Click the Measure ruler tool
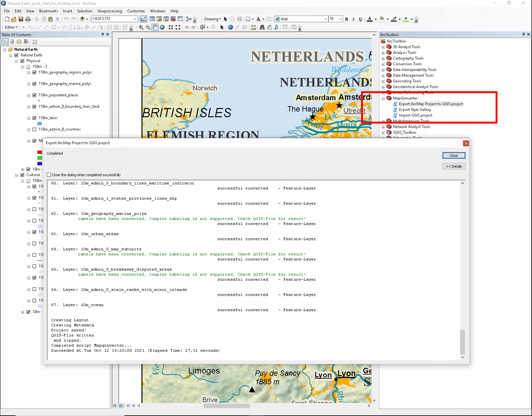This screenshot has height=416, width=532. pos(253,27)
